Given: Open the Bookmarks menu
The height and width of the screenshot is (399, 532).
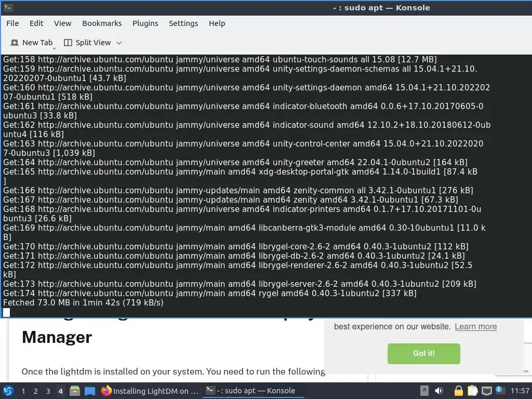Looking at the screenshot, I should click(102, 23).
